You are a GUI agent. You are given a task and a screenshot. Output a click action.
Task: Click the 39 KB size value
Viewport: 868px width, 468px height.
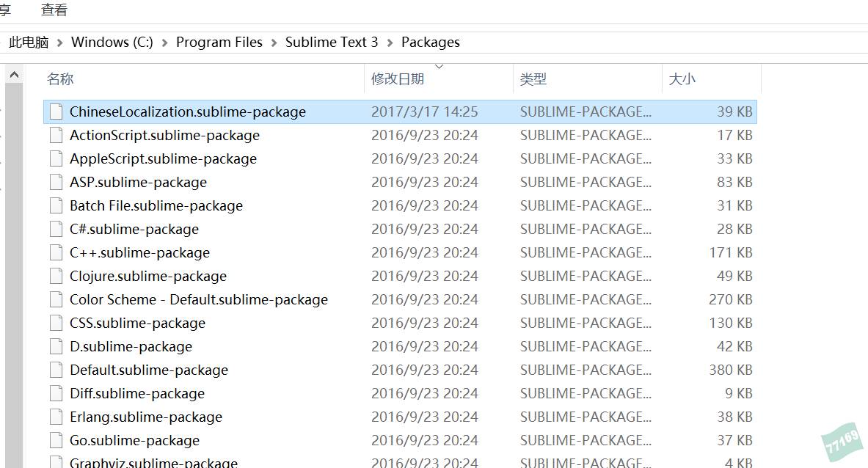pyautogui.click(x=734, y=111)
